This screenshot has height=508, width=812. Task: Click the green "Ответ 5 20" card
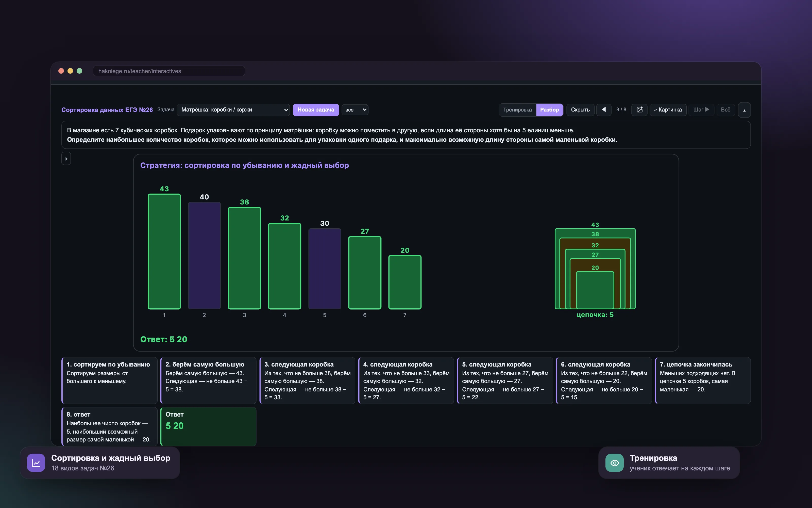pos(208,427)
